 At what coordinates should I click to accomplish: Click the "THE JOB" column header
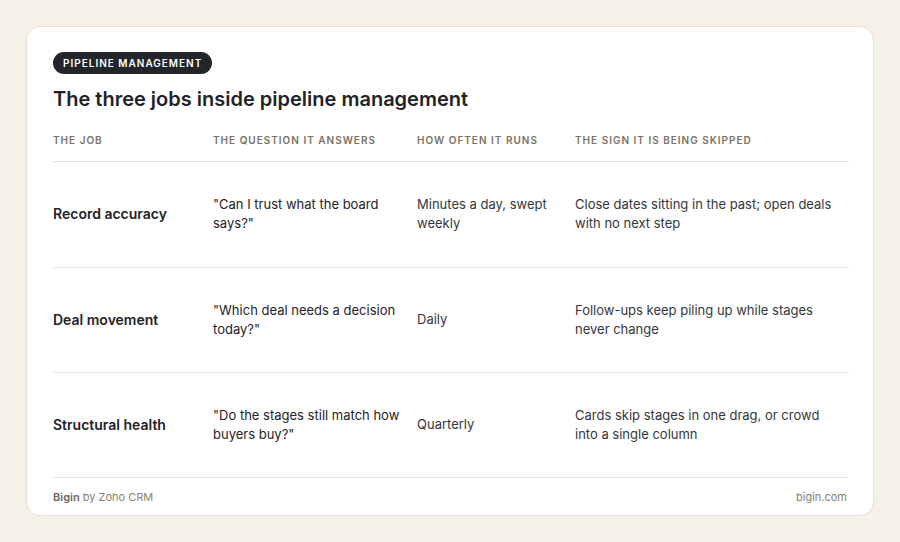tap(77, 140)
